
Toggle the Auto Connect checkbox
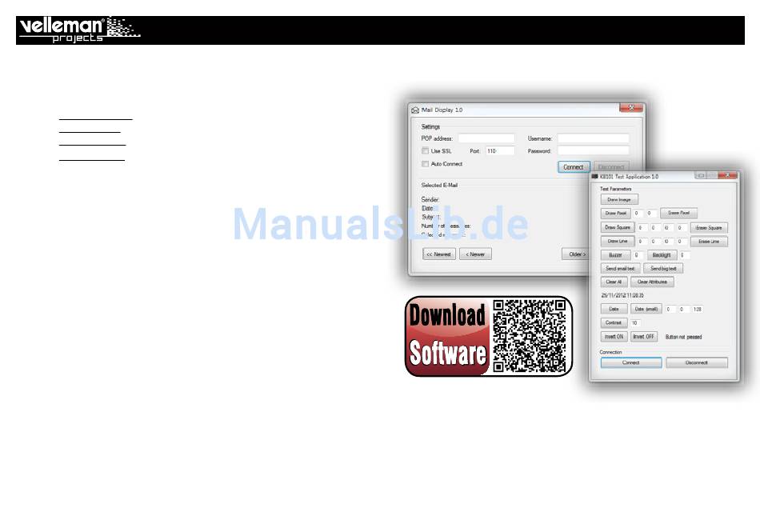(425, 164)
